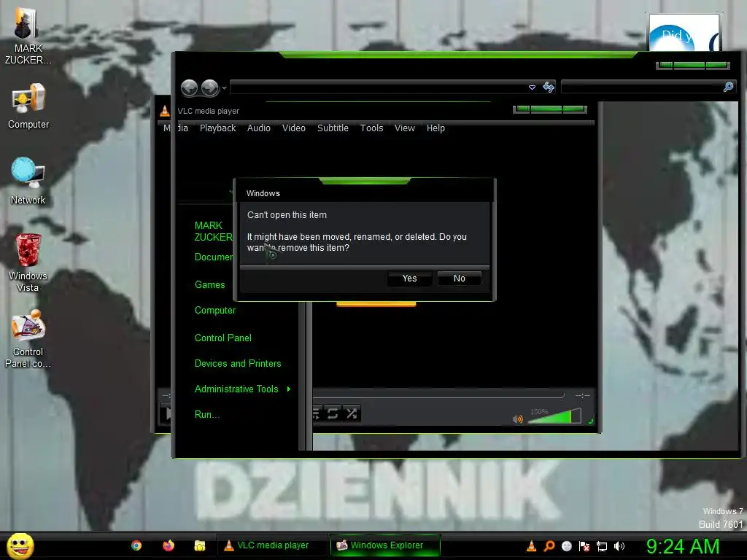The height and width of the screenshot is (560, 747).
Task: Open the pinned folder icon on taskbar
Action: pos(200,545)
